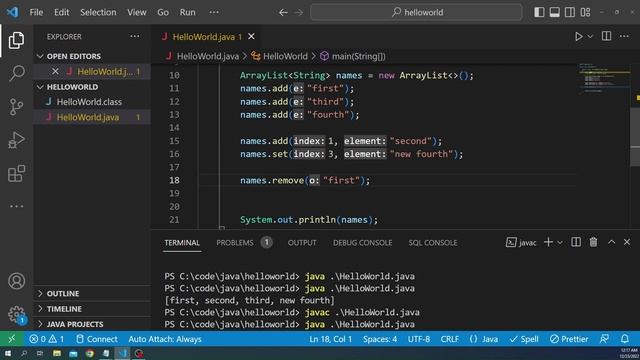Viewport: 640px width, 360px height.
Task: Open the Run and Debug view
Action: pos(16,140)
